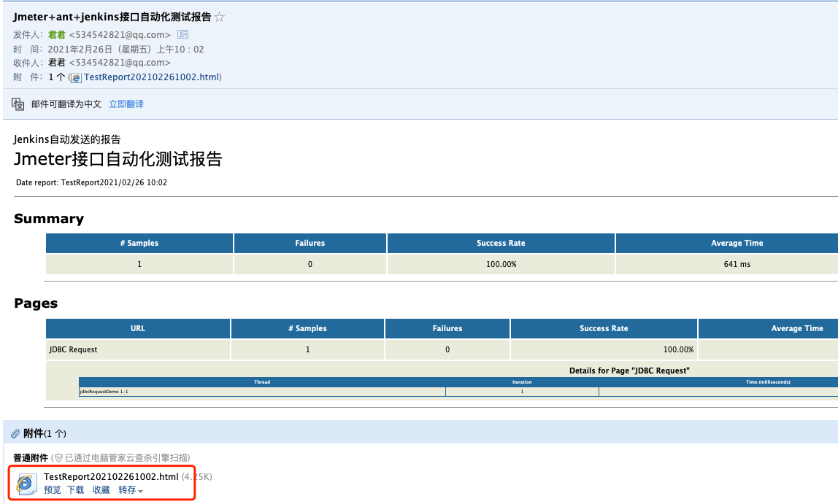This screenshot has width=838, height=504.
Task: Click the bottom TestReport202102261002.html filename
Action: point(111,476)
